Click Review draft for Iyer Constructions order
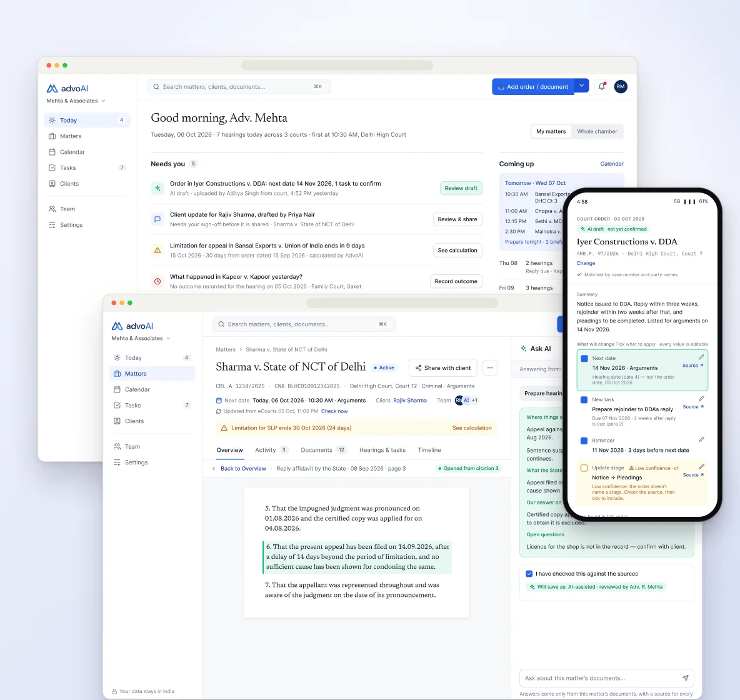Image resolution: width=740 pixels, height=700 pixels. [x=461, y=188]
